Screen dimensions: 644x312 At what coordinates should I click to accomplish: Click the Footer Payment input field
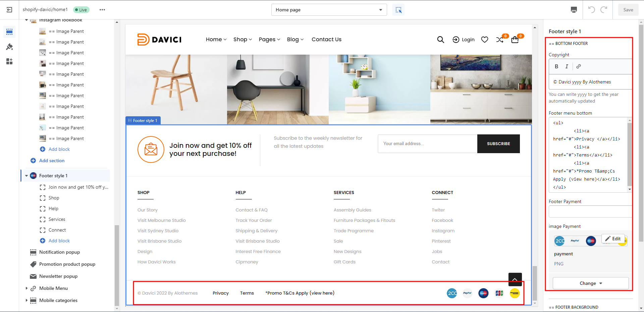click(x=590, y=211)
